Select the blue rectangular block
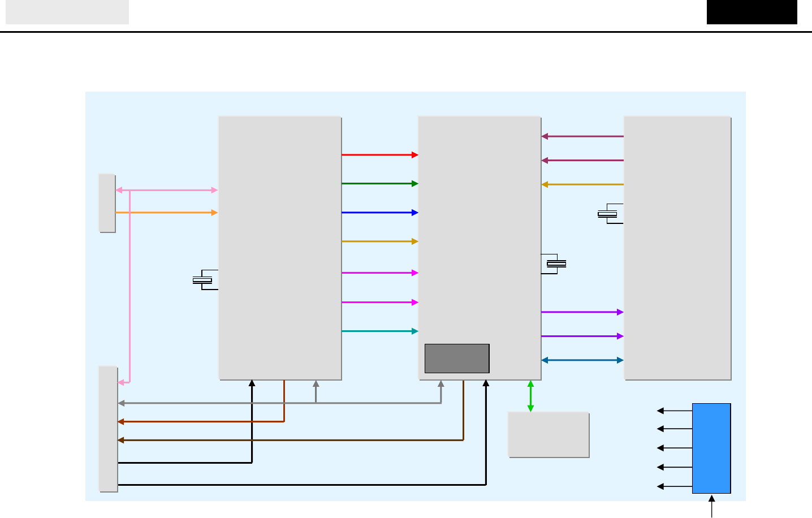Image resolution: width=812 pixels, height=518 pixels. [711, 448]
